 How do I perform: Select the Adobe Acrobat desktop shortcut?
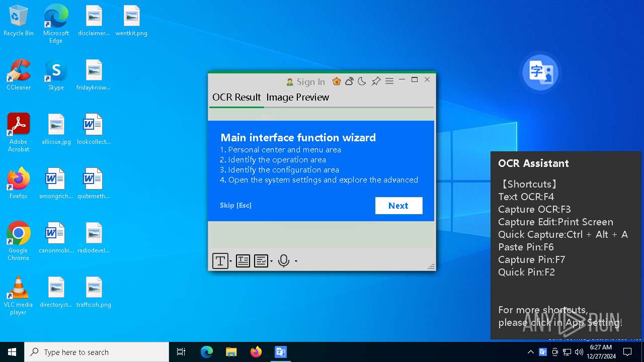pos(19,133)
